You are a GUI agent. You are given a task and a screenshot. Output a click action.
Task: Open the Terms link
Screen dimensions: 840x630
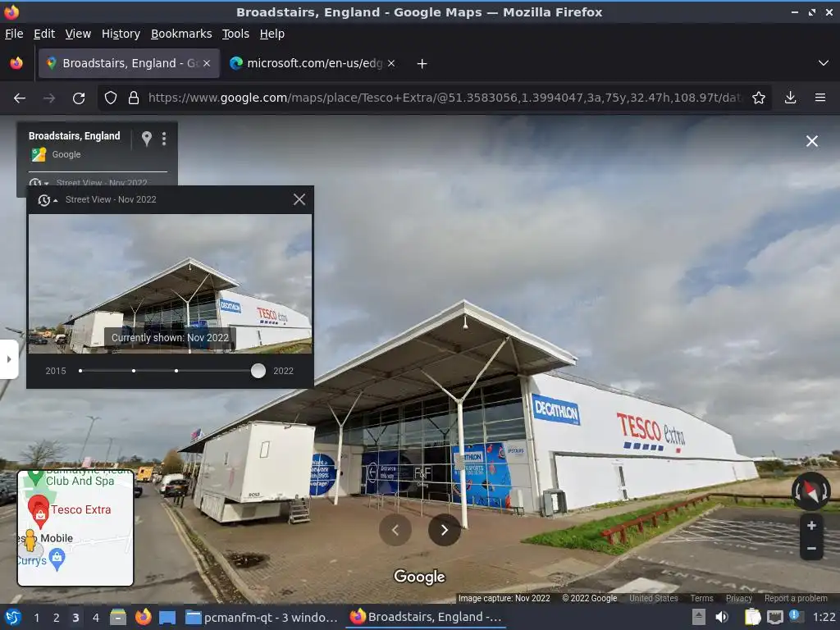click(x=701, y=598)
